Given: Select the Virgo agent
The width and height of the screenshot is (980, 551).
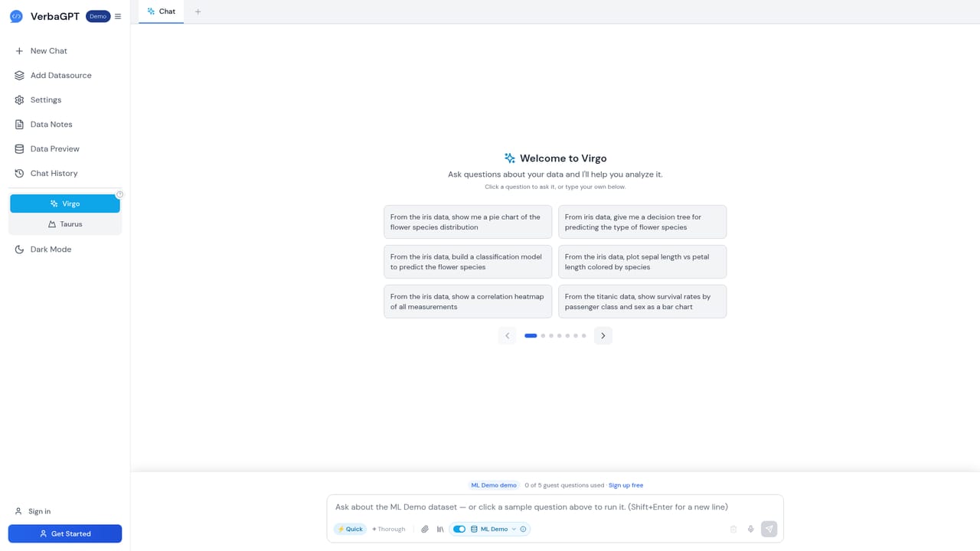Looking at the screenshot, I should [x=65, y=204].
